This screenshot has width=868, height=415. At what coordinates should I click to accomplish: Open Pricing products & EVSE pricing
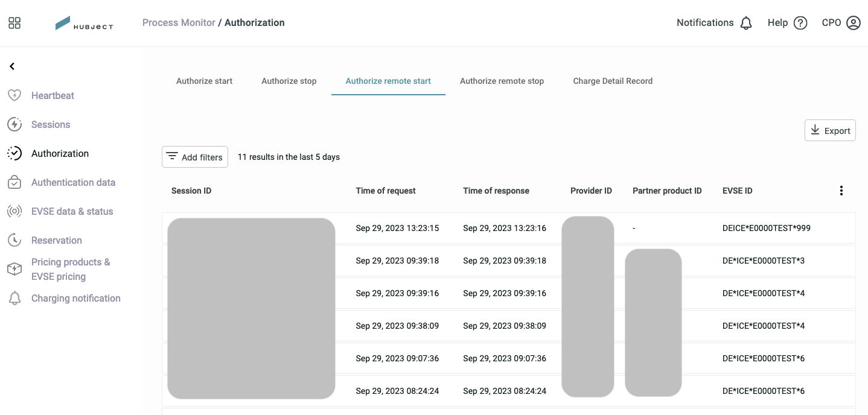click(71, 269)
